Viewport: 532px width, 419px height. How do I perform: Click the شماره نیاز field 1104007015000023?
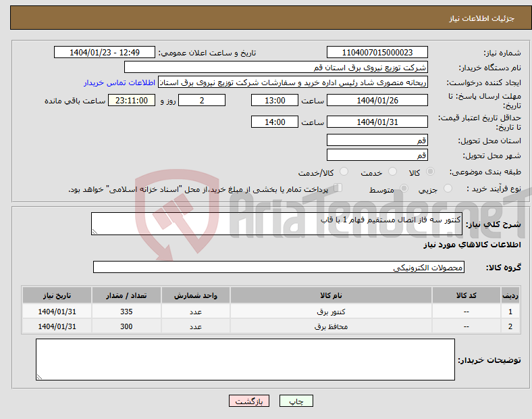click(x=377, y=52)
